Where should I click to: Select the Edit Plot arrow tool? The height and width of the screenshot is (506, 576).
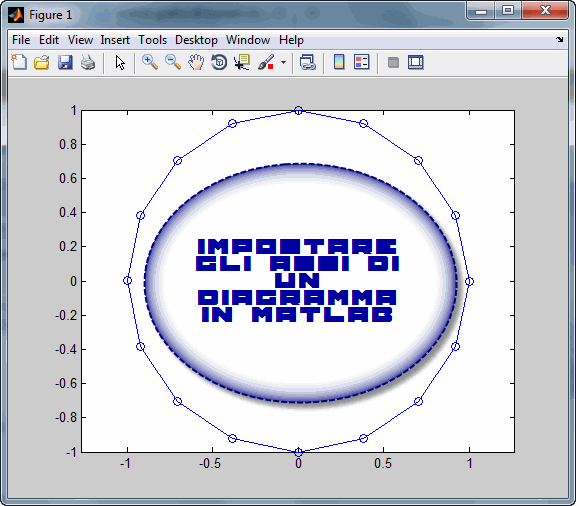coord(120,62)
